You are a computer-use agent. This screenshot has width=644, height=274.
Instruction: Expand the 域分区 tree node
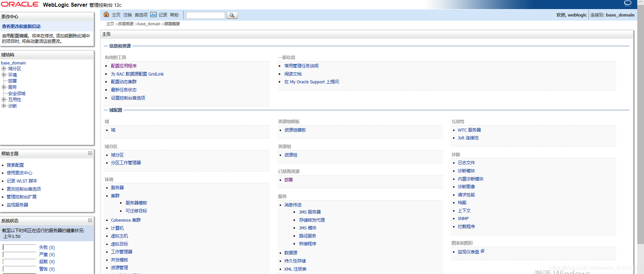[x=4, y=68]
